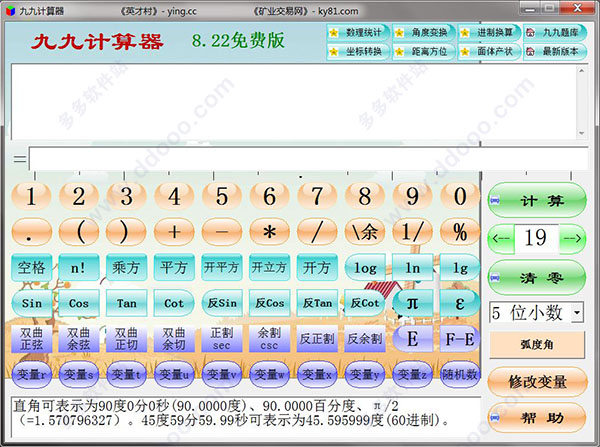Click the 修改变量 button
The height and width of the screenshot is (447, 600).
537,381
